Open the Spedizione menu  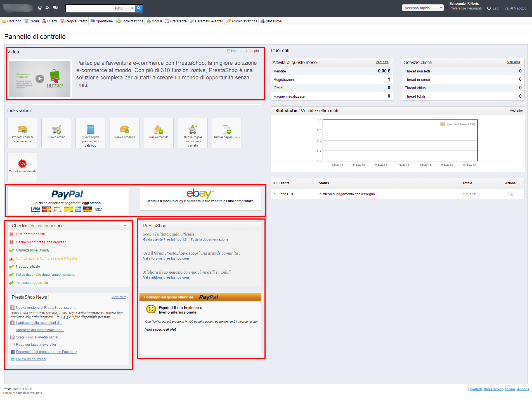click(101, 21)
